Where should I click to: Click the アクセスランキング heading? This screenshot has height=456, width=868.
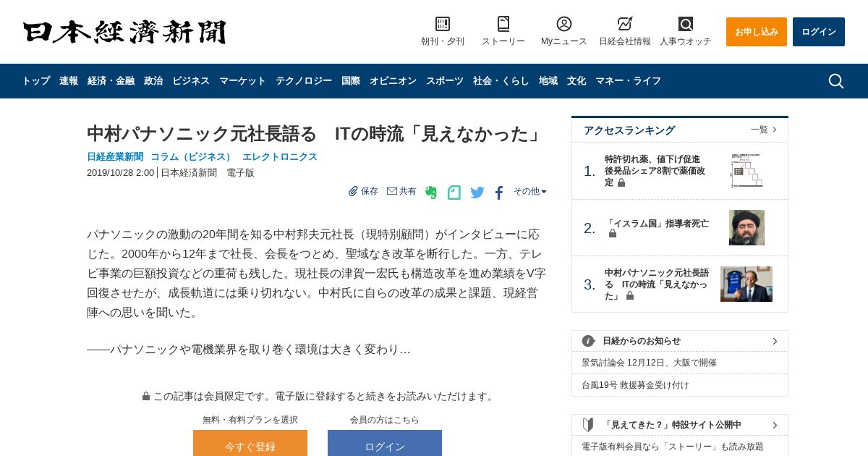[629, 130]
